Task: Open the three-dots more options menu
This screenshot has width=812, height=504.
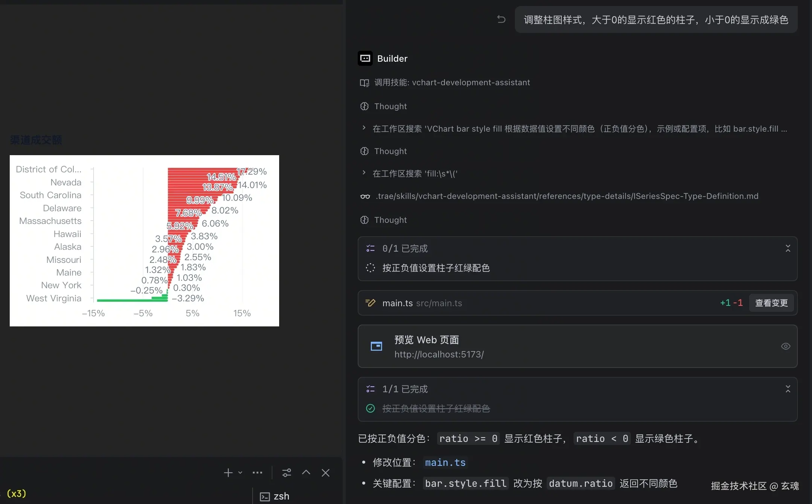Action: (x=257, y=473)
